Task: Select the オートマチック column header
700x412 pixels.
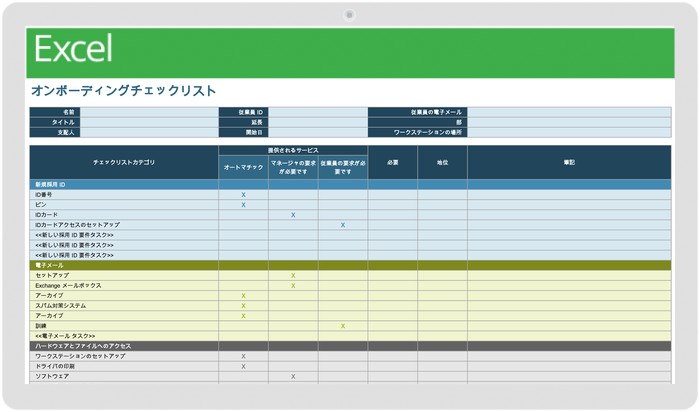Action: click(243, 168)
